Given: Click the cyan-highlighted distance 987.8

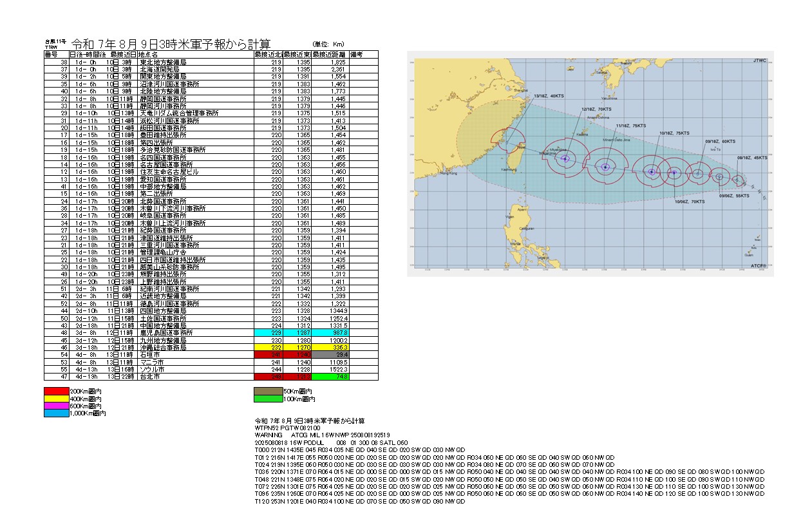Looking at the screenshot, I should coord(330,333).
